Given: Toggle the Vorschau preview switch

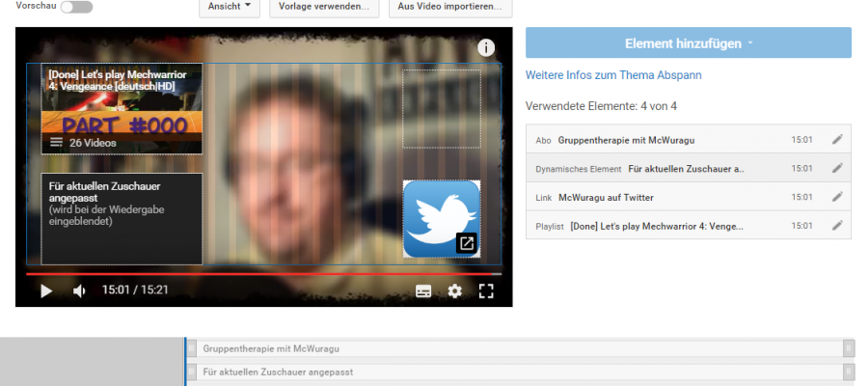Looking at the screenshot, I should point(76,7).
